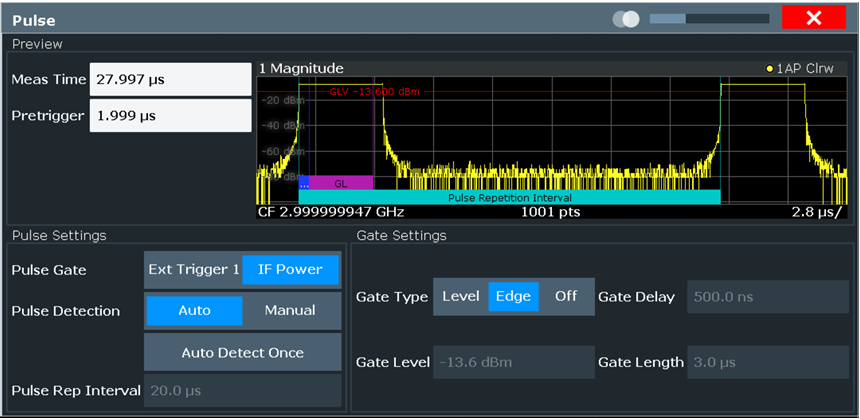Viewport: 860px width, 420px height.
Task: Click the blue gate delay marker
Action: (303, 183)
